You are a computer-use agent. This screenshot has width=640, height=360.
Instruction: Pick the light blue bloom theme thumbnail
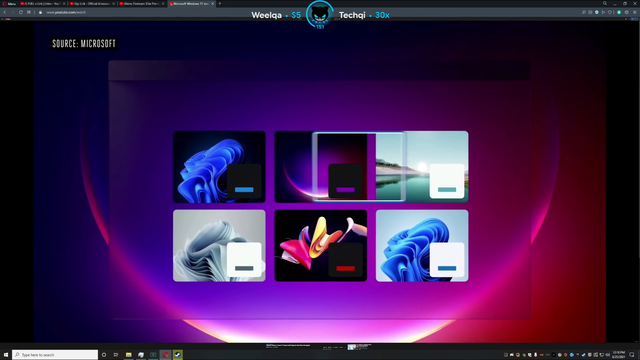(422, 246)
